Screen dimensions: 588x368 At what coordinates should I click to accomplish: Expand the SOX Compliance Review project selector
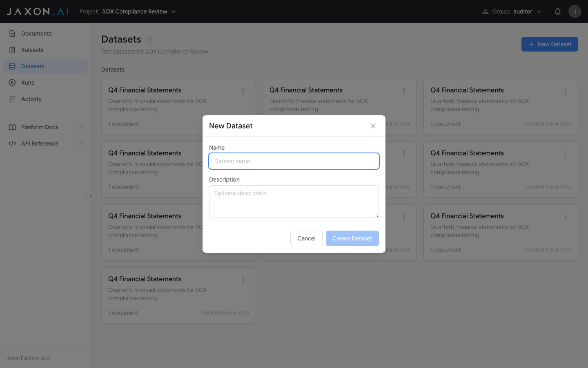173,12
